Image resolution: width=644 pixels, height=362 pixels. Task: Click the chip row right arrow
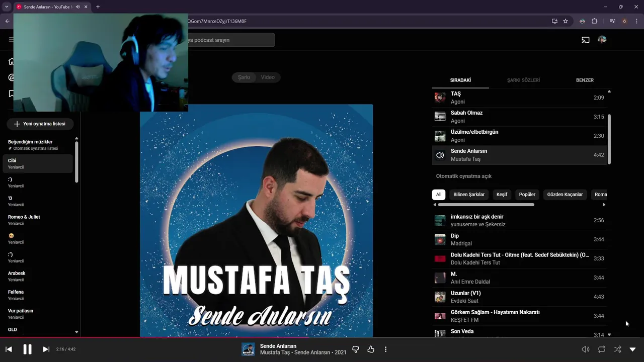tap(604, 205)
